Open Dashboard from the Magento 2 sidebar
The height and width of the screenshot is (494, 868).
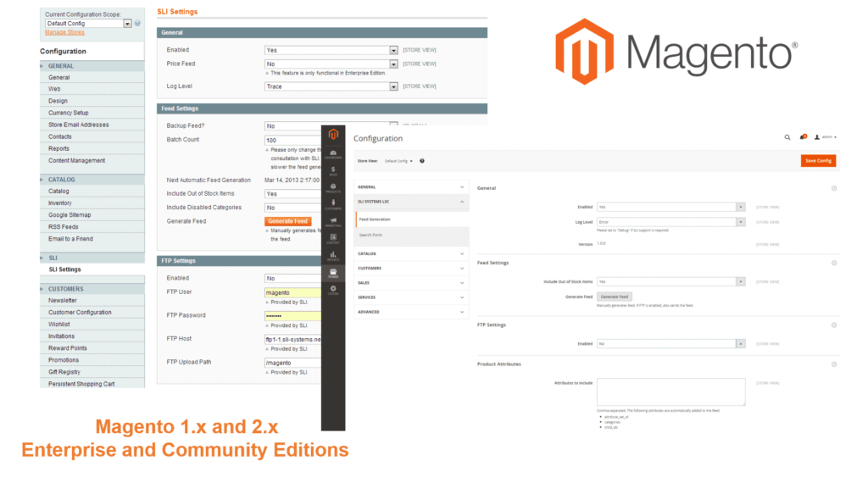tap(333, 154)
